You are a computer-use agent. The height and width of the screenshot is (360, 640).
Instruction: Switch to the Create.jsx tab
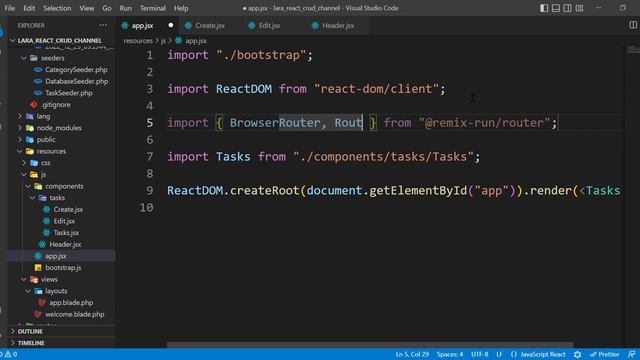click(209, 25)
